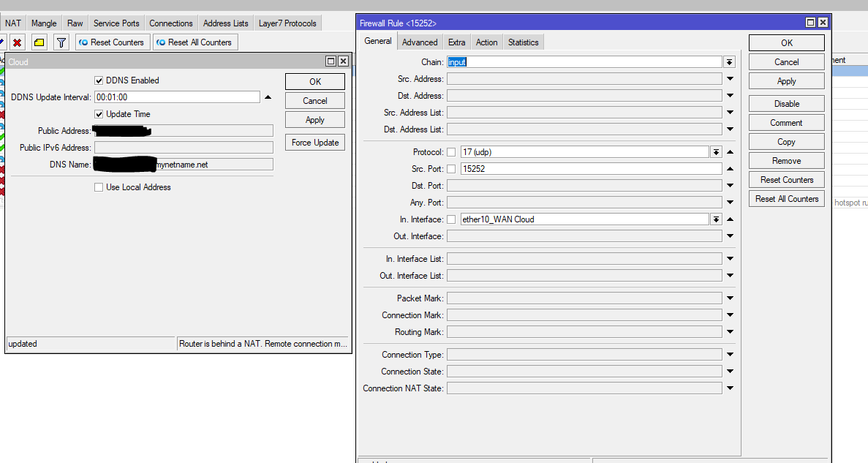Expand the Dst. Port field
868x463 pixels.
(731, 186)
